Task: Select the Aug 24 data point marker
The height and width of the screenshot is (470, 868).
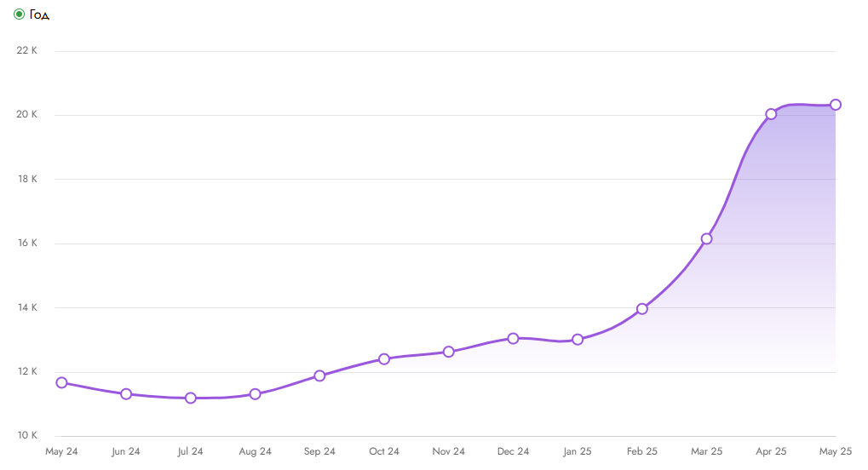Action: pyautogui.click(x=256, y=394)
